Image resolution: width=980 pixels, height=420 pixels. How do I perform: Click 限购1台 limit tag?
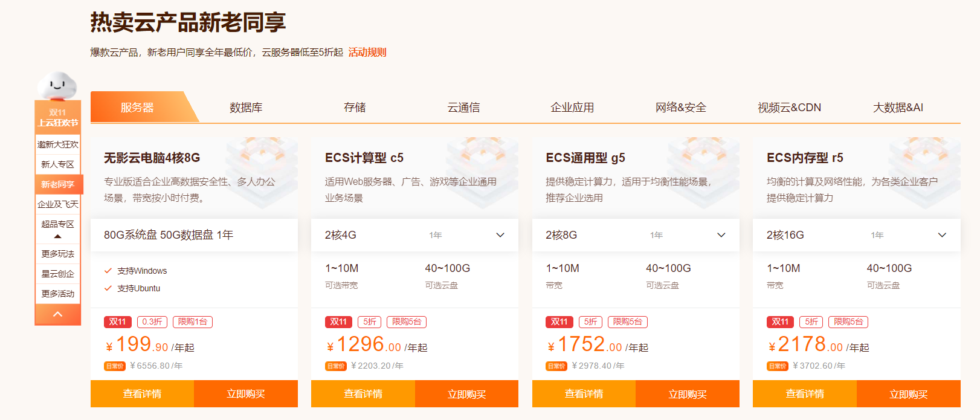click(x=193, y=322)
